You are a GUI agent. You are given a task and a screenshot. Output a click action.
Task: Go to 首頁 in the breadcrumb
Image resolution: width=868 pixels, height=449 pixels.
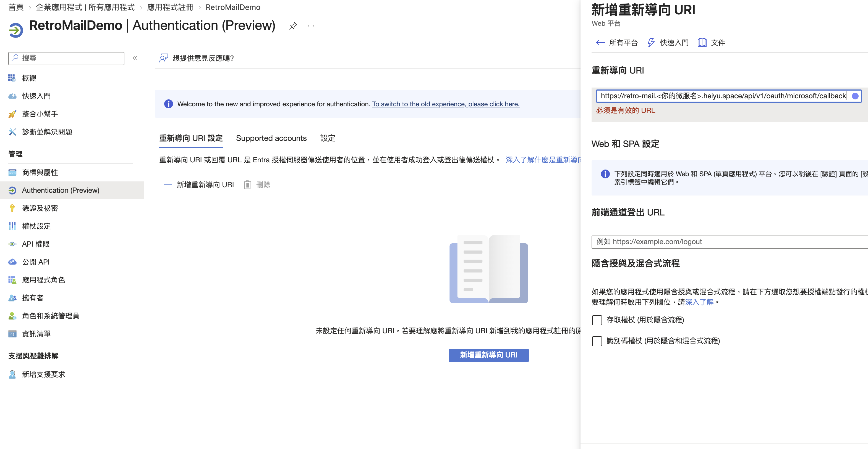click(x=16, y=7)
